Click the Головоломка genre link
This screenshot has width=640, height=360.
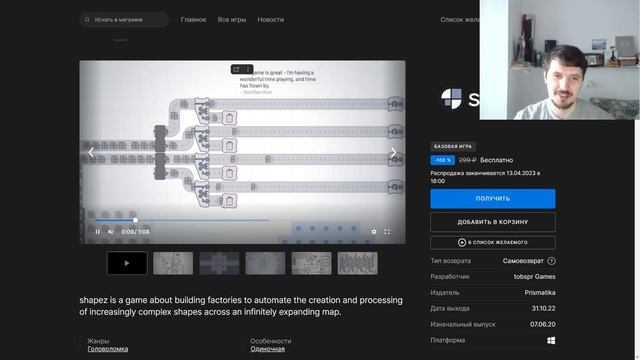pos(108,349)
